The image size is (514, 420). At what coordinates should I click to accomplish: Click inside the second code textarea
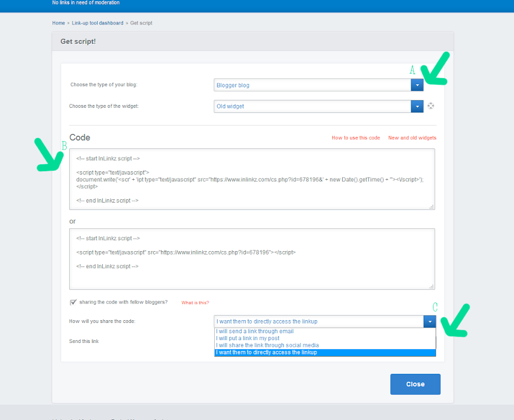(x=252, y=259)
